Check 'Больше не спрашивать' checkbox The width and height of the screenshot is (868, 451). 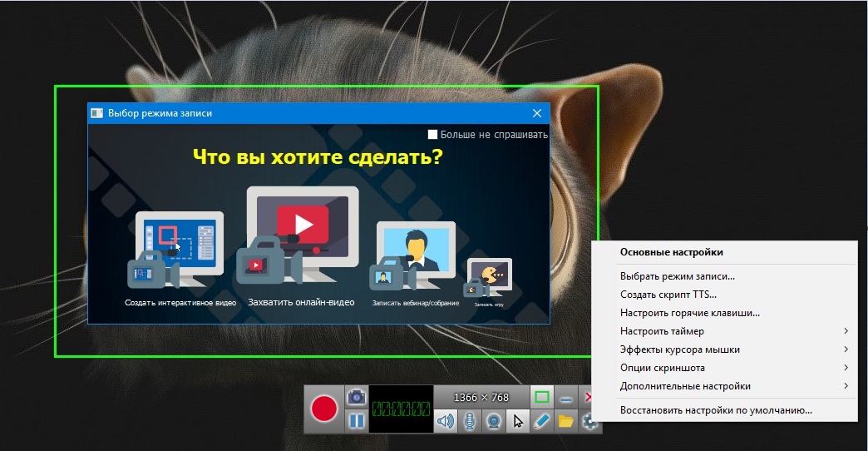tap(433, 134)
